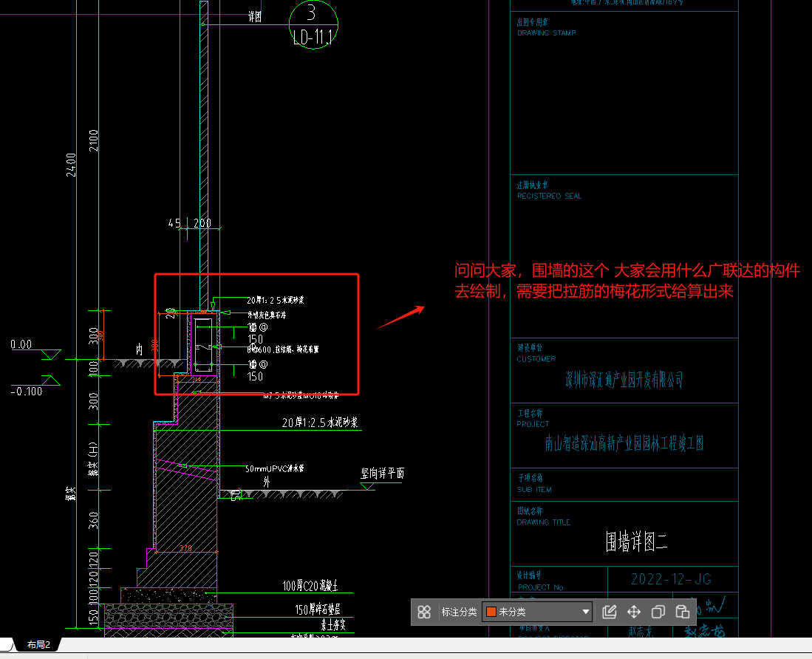Click the PROJECT No. label
This screenshot has height=659, width=812.
[541, 587]
